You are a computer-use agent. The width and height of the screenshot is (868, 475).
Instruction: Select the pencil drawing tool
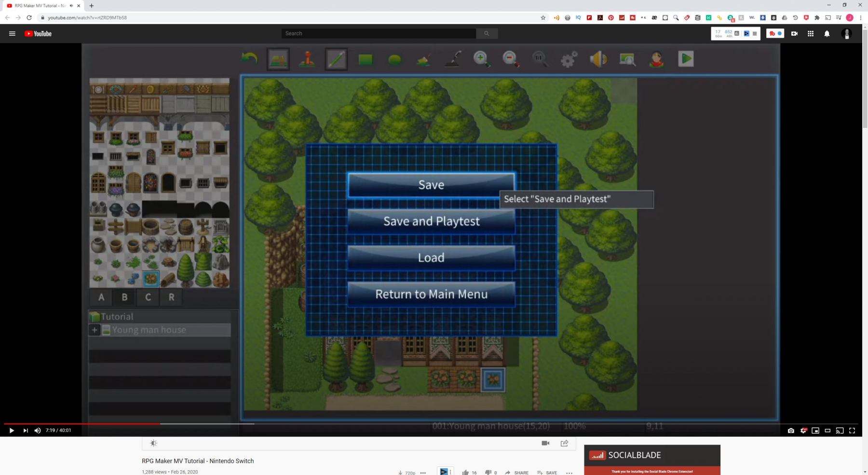click(x=336, y=59)
